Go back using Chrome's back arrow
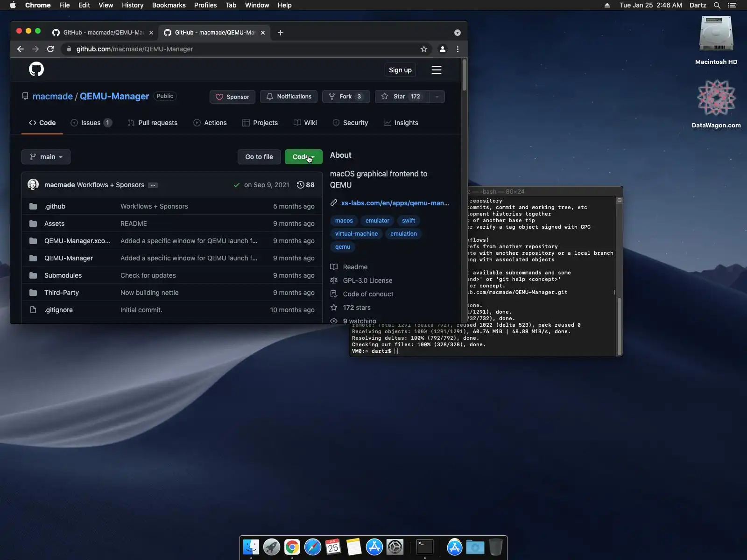Screen dimensions: 747x560 (x=21, y=49)
